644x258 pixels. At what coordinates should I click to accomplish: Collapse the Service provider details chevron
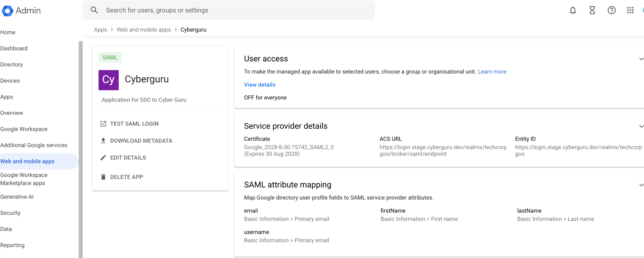[x=641, y=126]
